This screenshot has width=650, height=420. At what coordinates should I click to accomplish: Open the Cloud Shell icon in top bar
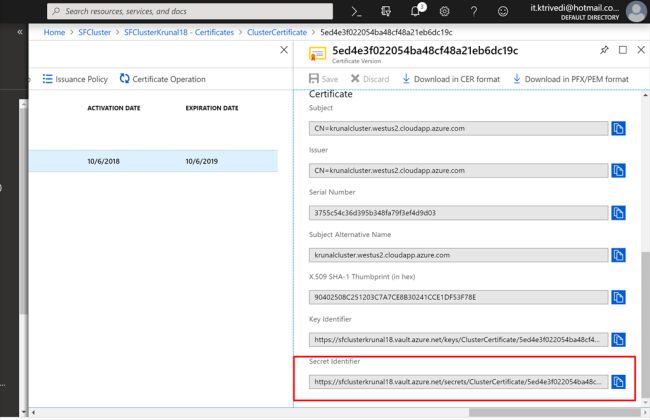point(356,11)
